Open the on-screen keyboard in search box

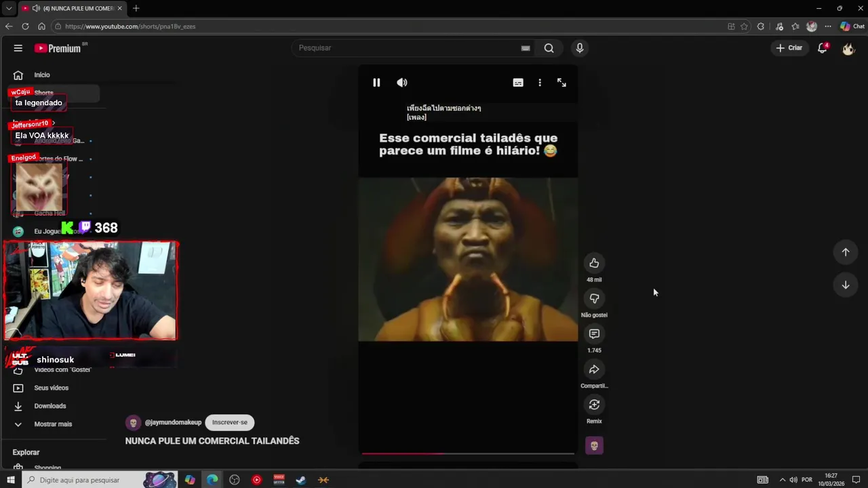point(525,48)
